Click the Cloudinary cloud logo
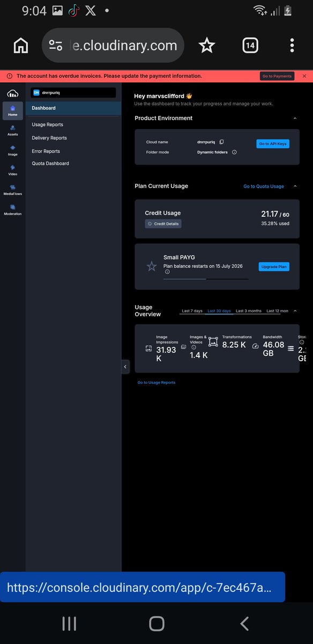Image resolution: width=313 pixels, height=644 pixels. 12,93
